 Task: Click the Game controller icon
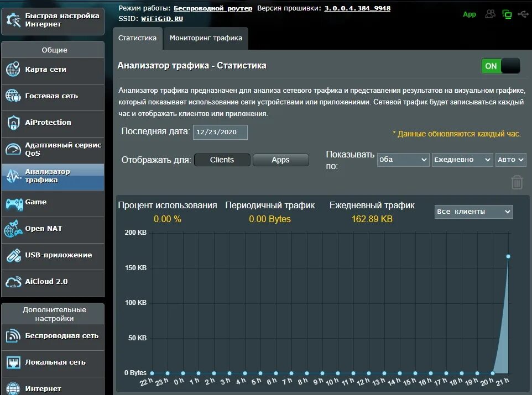click(x=14, y=204)
